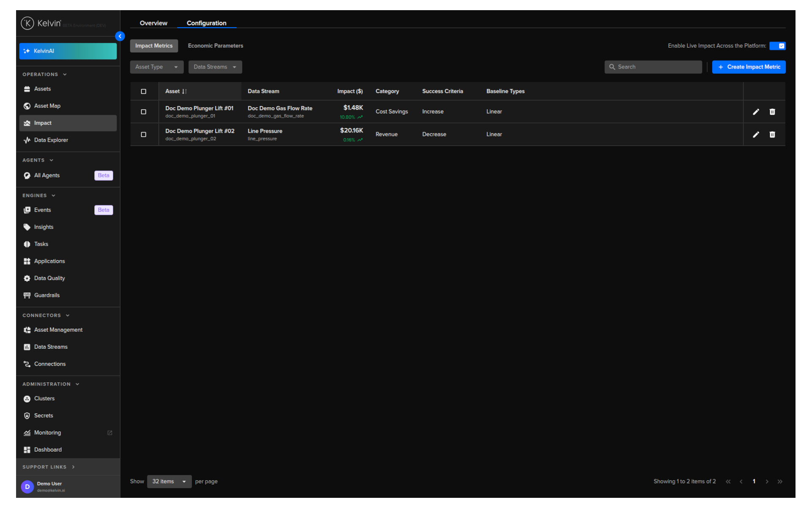Delete the Doc Demo Plunger Lift #02 metric
The height and width of the screenshot is (508, 812).
pos(772,135)
